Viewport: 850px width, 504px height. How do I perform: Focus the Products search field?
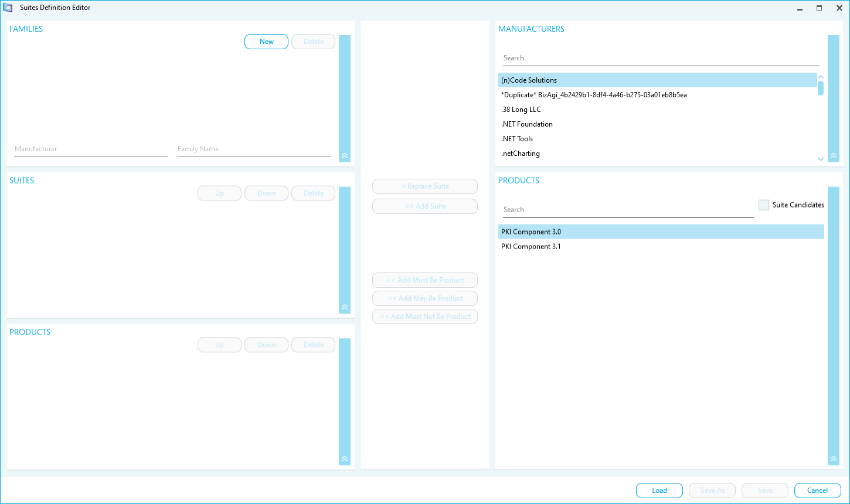tap(628, 210)
